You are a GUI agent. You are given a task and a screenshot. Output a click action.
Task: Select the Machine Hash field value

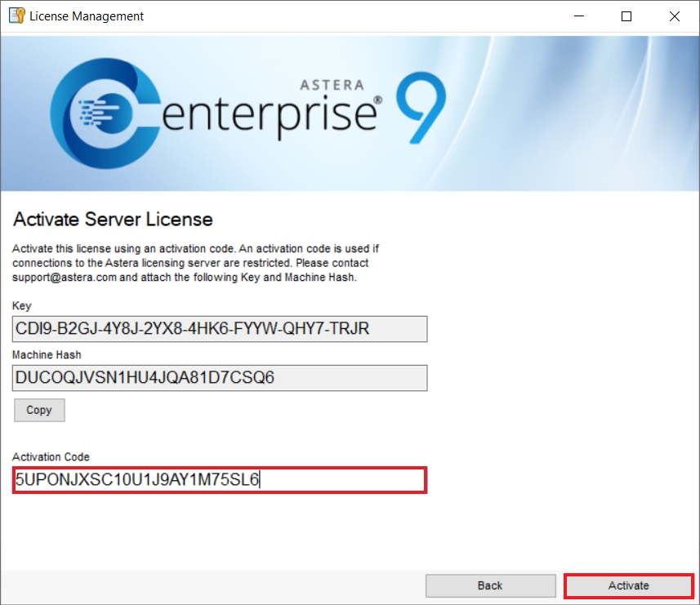[x=220, y=378]
